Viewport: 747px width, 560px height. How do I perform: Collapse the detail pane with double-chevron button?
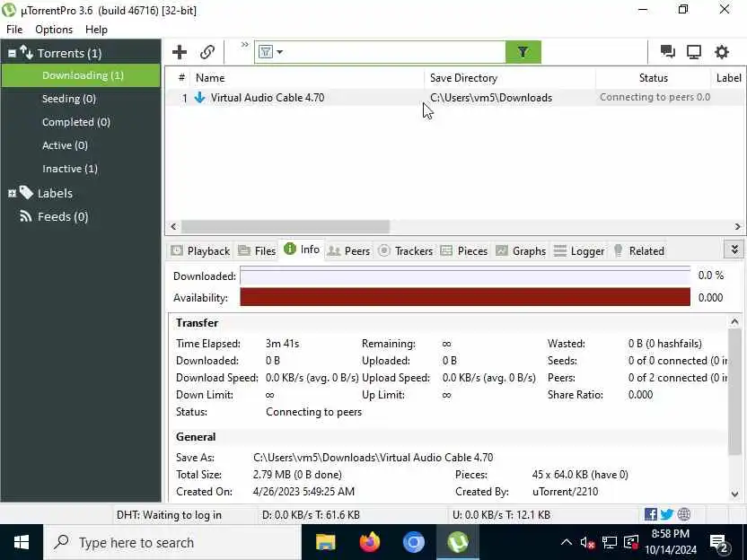(734, 249)
